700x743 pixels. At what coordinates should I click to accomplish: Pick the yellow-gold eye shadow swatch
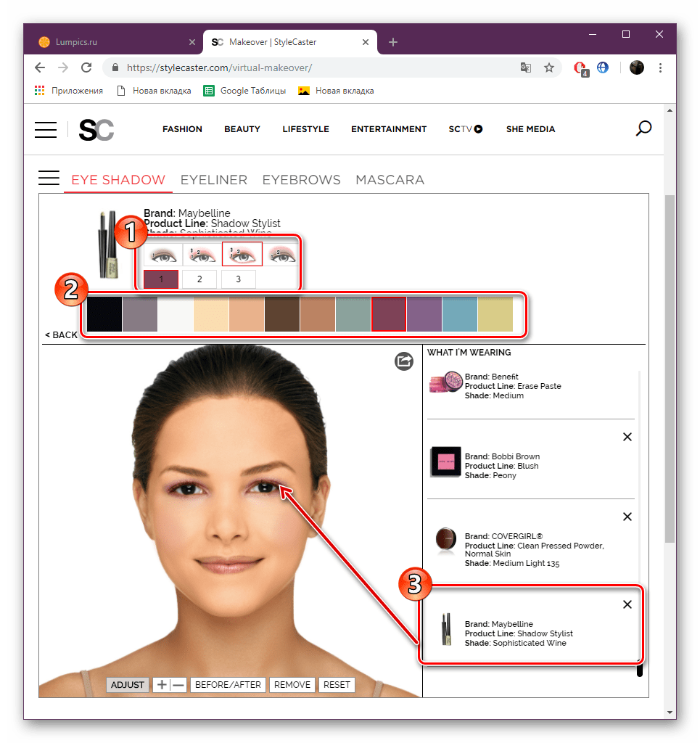click(x=495, y=314)
